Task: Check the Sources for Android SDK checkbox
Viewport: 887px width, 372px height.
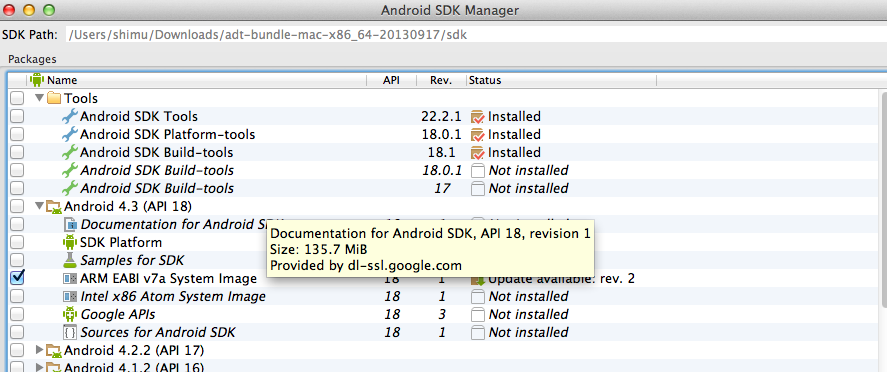Action: point(17,332)
